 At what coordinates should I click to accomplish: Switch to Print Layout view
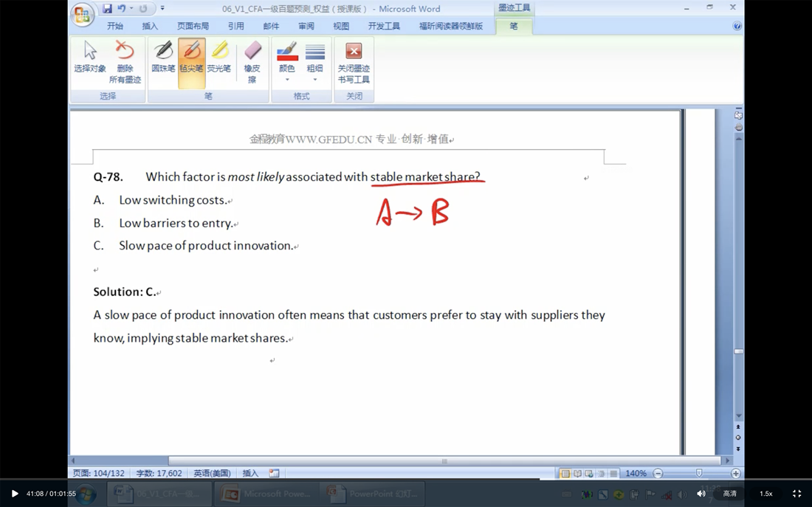coord(565,473)
